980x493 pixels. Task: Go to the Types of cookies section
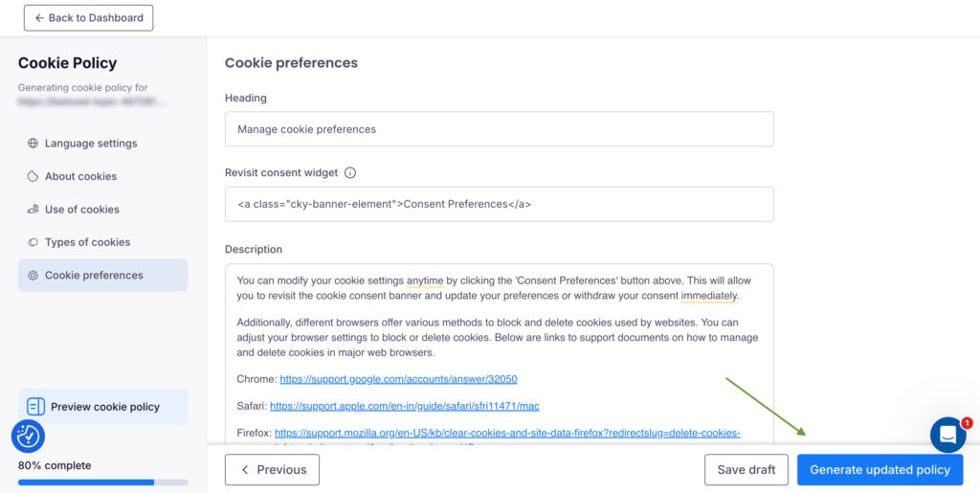(87, 242)
